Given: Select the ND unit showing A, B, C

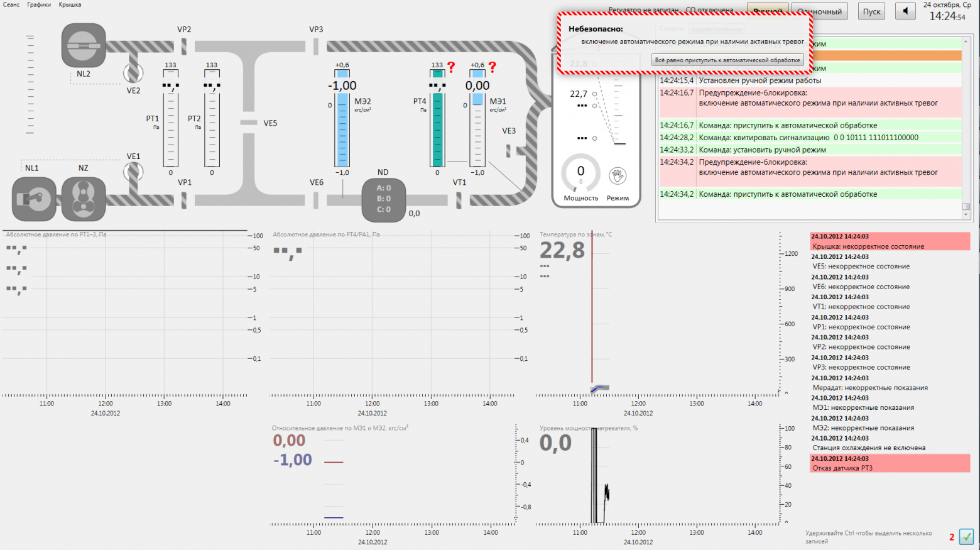Looking at the screenshot, I should tap(383, 200).
